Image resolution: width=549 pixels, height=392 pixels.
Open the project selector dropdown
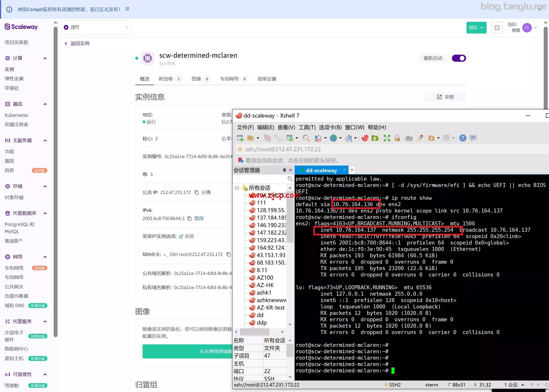(96, 28)
